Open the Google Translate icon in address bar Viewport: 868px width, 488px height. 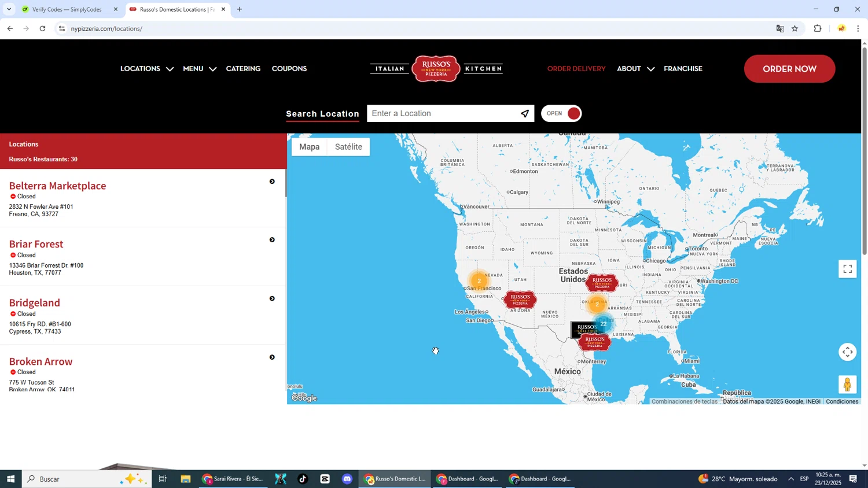tap(780, 28)
